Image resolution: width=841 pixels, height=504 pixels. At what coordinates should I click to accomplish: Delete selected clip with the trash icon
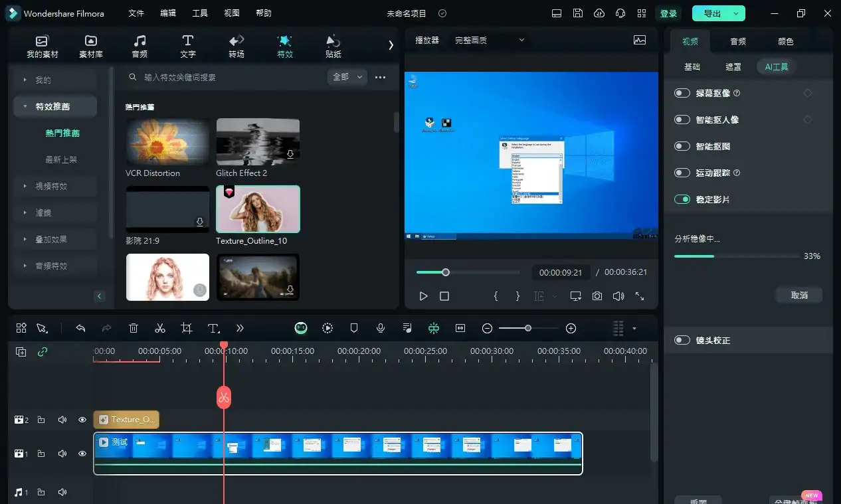click(x=133, y=327)
